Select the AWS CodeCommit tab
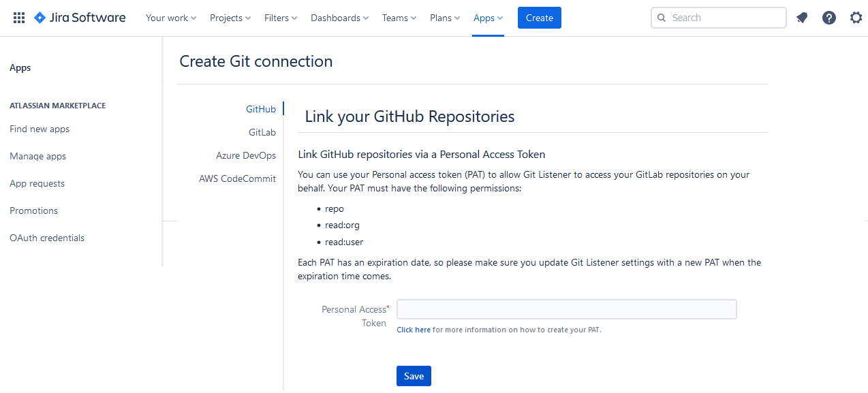The image size is (868, 393). point(237,178)
